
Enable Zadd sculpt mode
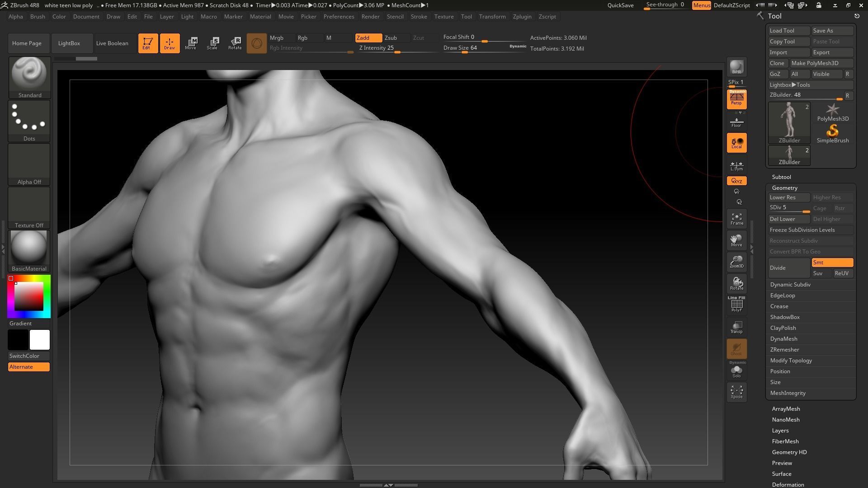coord(368,38)
